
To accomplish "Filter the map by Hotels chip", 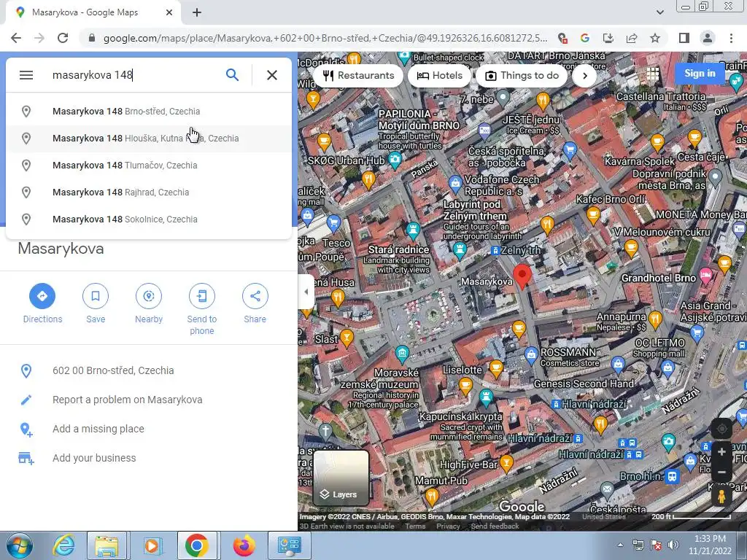I will pyautogui.click(x=439, y=76).
